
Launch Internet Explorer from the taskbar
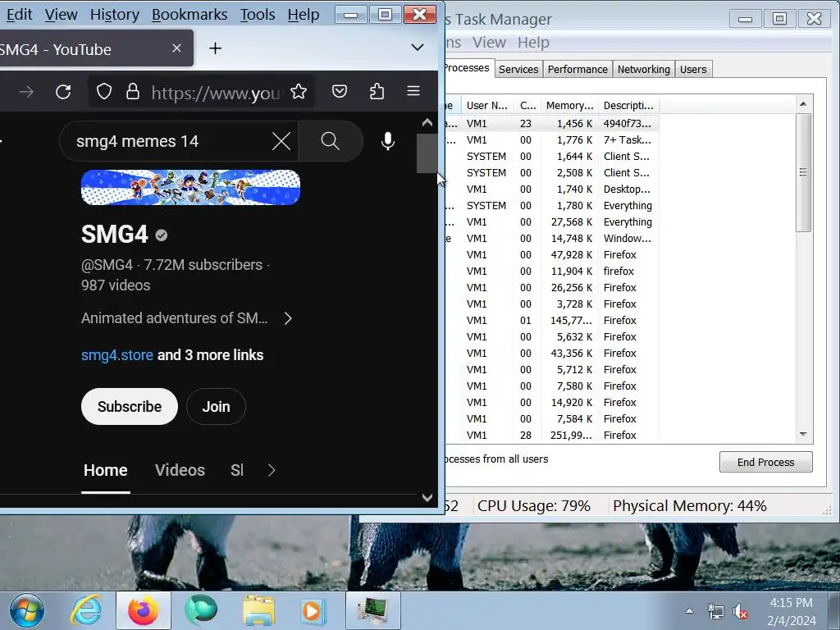click(x=86, y=610)
